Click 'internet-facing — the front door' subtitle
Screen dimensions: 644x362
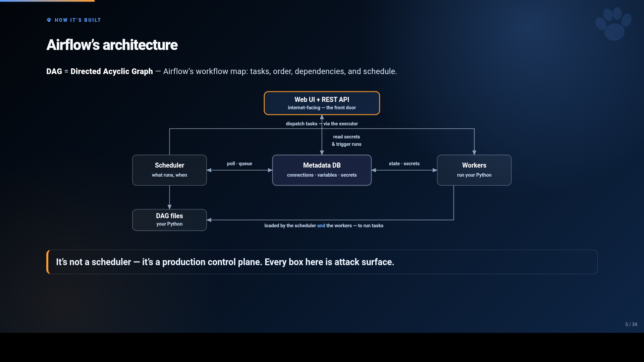pyautogui.click(x=322, y=108)
